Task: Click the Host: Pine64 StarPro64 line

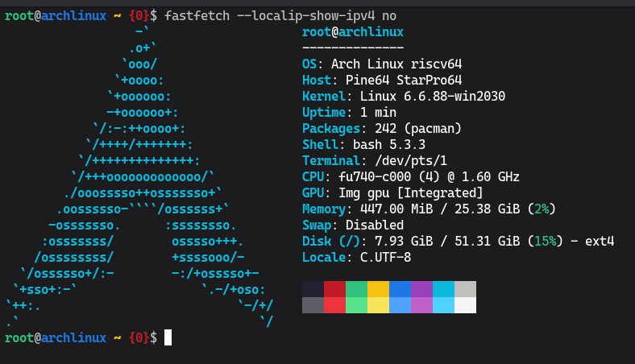Action: (x=382, y=81)
